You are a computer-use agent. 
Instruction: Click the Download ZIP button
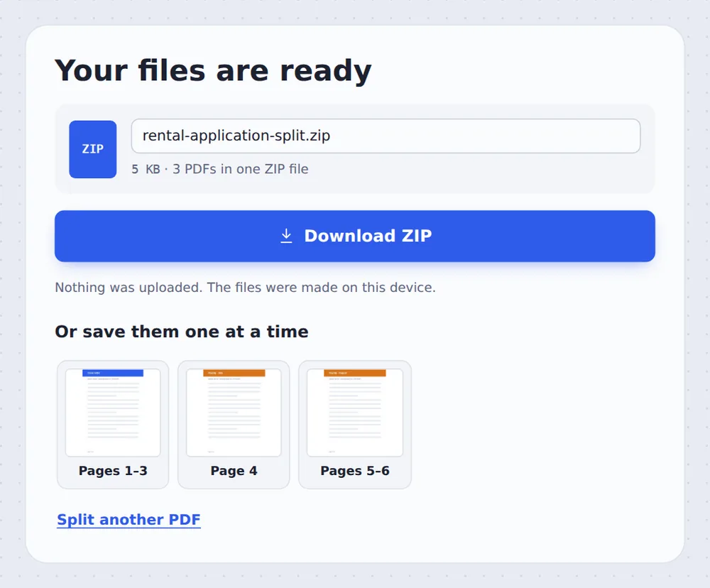point(354,236)
